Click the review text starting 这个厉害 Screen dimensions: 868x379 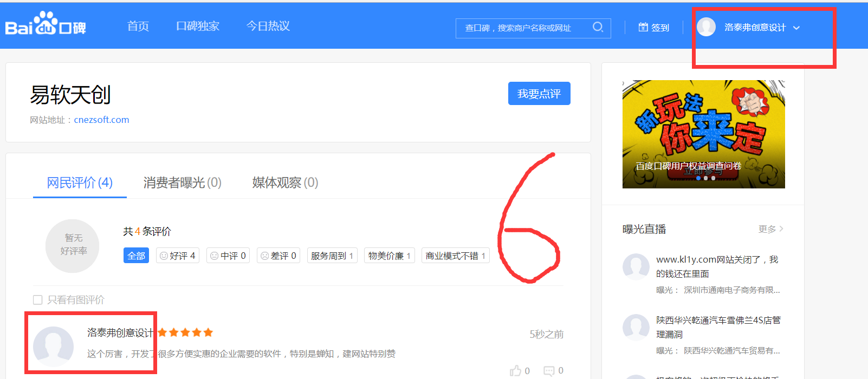[x=241, y=354]
